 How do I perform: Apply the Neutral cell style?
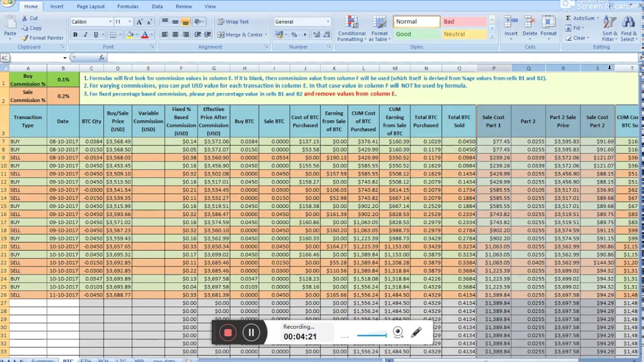463,34
